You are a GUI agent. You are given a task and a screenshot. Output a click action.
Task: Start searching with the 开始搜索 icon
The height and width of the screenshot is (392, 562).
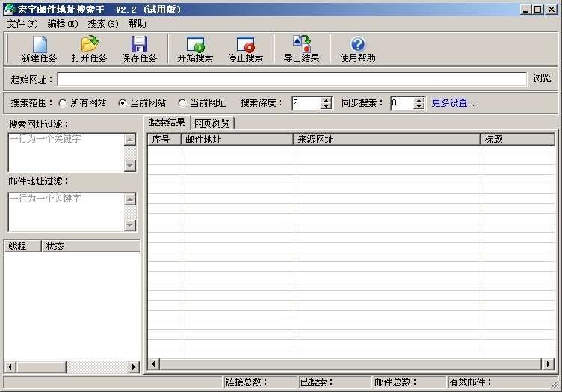coord(195,44)
